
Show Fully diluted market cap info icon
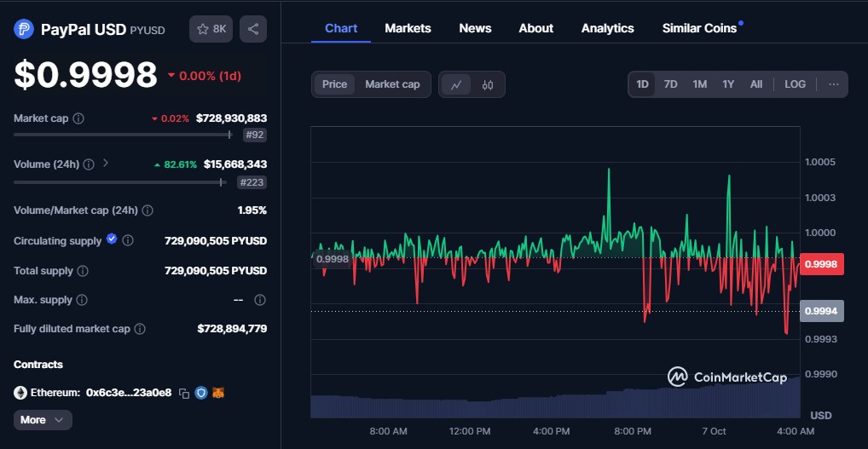point(140,329)
